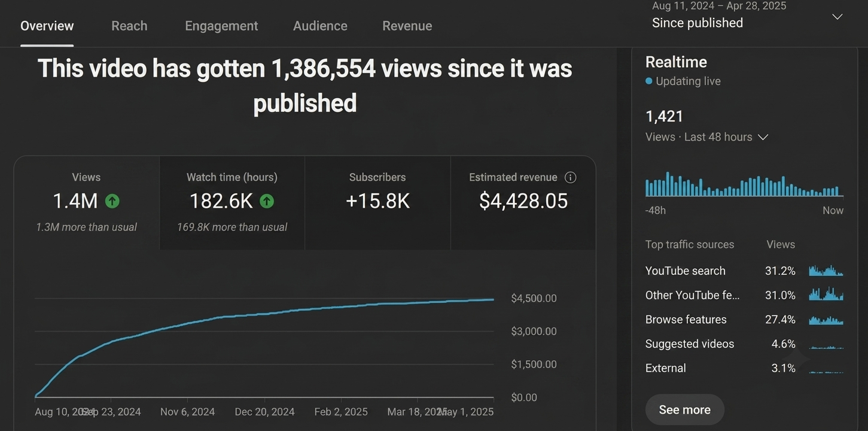Viewport: 868px width, 431px height.
Task: Click the Dec 20, 2024 date label
Action: coord(264,412)
